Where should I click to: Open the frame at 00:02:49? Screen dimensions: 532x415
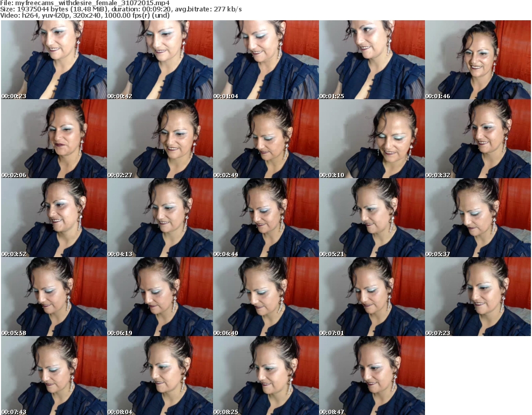(x=266, y=139)
